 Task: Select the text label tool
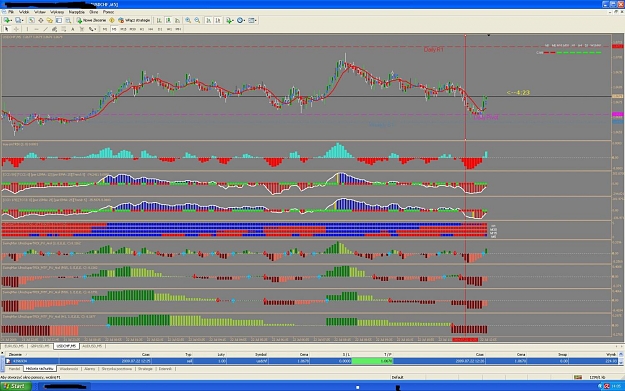82,29
